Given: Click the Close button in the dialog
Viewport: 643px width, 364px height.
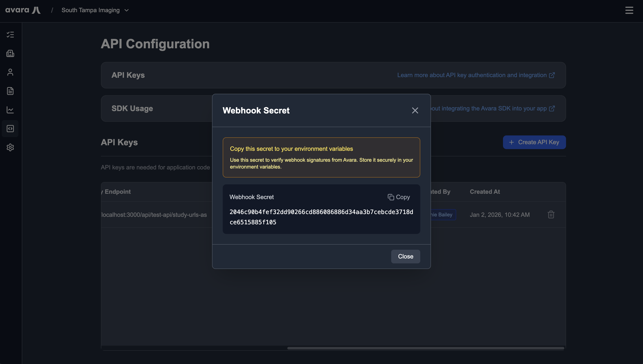Looking at the screenshot, I should 405,256.
